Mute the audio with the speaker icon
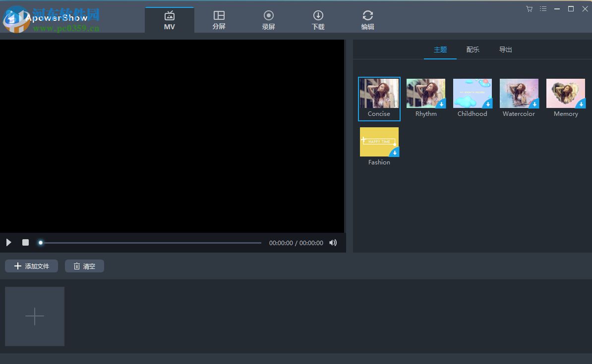The image size is (592, 364). coord(333,243)
